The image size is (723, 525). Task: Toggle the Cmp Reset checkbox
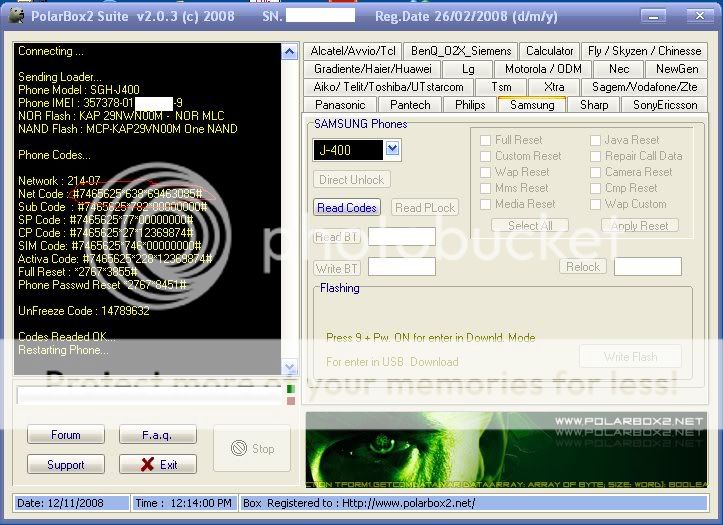[595, 188]
